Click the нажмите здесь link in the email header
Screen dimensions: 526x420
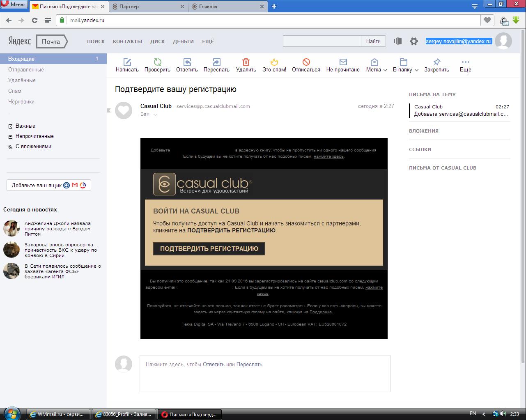pyautogui.click(x=328, y=156)
